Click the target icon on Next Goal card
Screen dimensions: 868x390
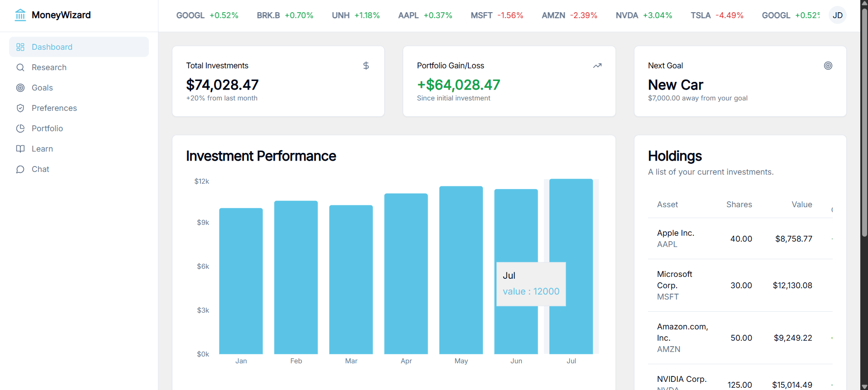click(x=828, y=66)
